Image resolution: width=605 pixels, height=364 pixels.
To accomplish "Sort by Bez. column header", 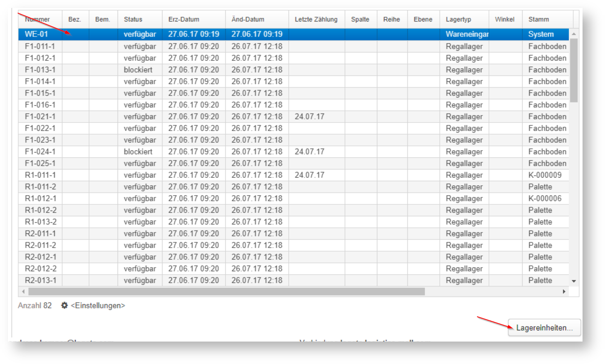I will coord(75,19).
